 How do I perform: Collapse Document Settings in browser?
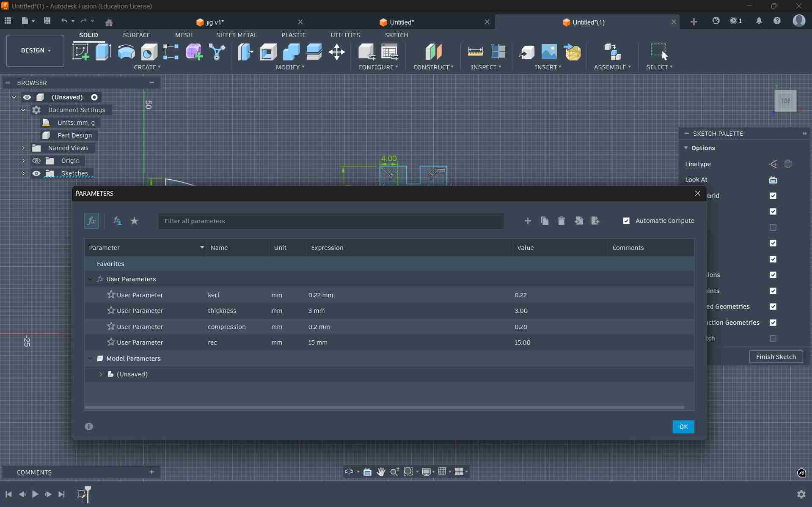pyautogui.click(x=23, y=110)
